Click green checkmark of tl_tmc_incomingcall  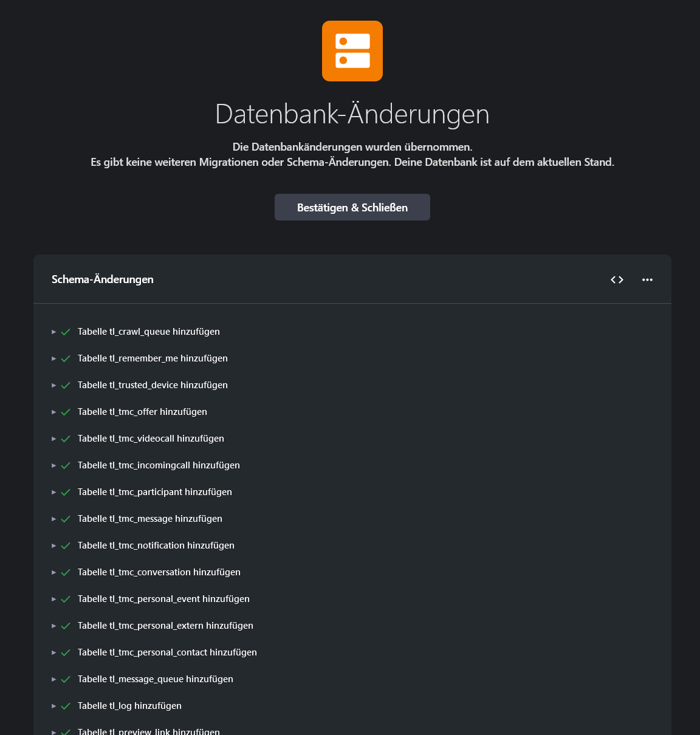(66, 465)
